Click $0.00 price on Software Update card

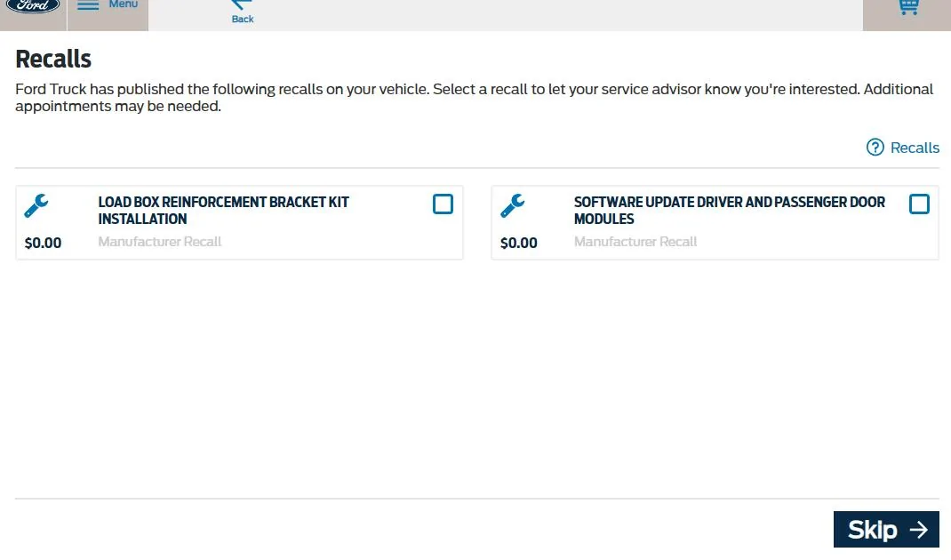click(x=518, y=244)
